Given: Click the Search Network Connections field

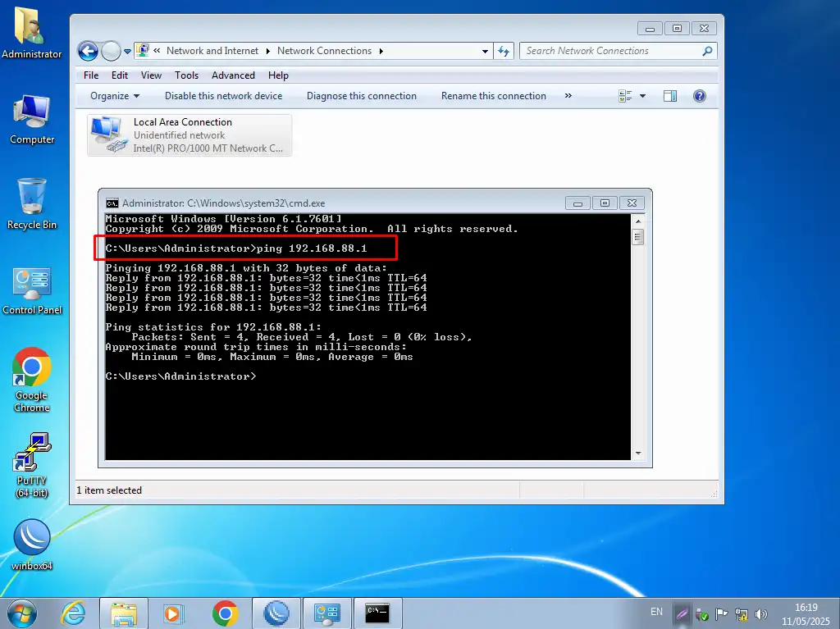Looking at the screenshot, I should click(x=611, y=51).
